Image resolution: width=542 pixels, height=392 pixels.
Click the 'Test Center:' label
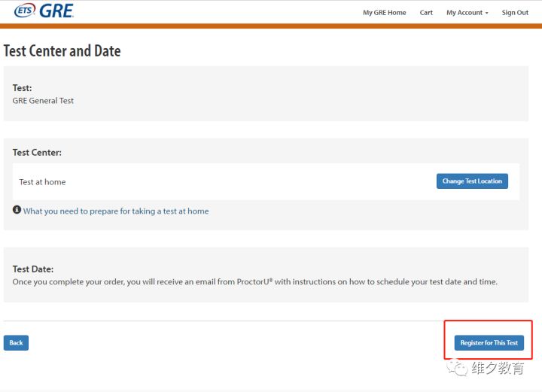coord(37,152)
